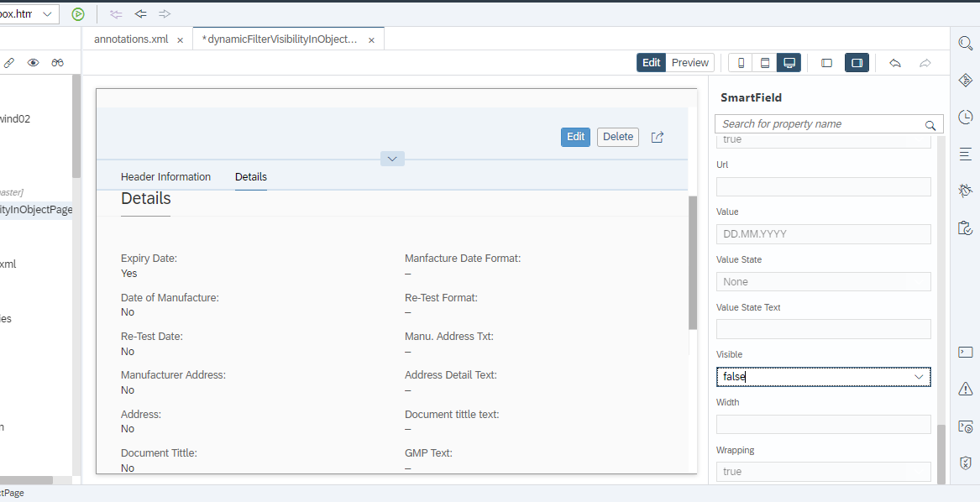Open the problems warning triangle icon
Screen dimensions: 980x502
[965, 389]
